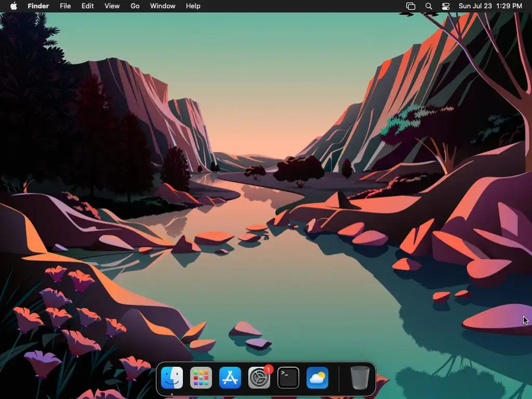Open the Weather app in the Dock
The height and width of the screenshot is (399, 532).
pos(317,378)
